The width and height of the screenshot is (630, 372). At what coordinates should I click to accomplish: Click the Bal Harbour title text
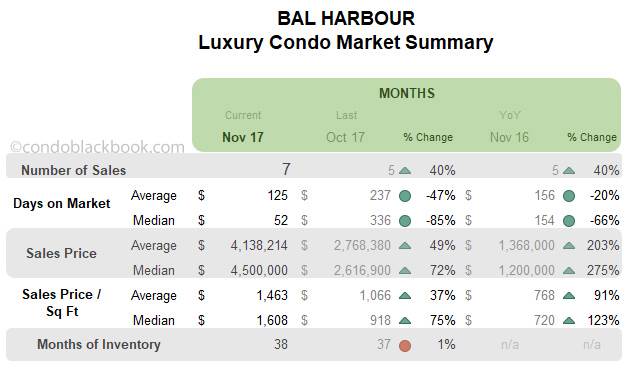click(346, 18)
